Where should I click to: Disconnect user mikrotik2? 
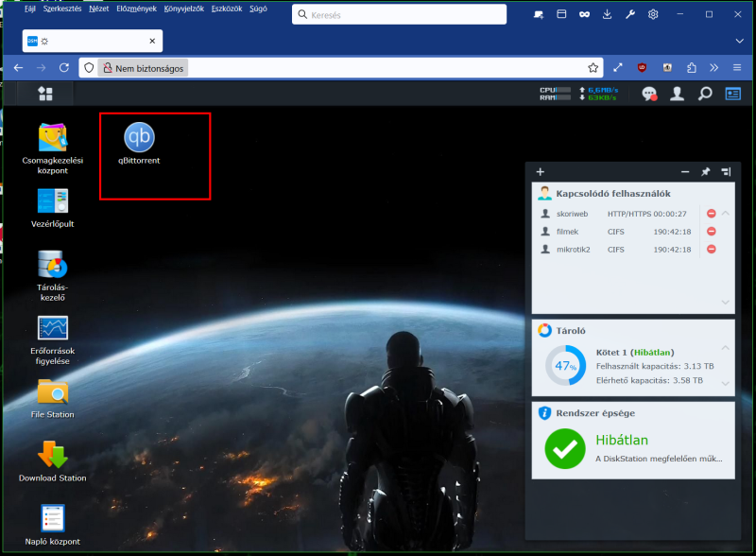(x=712, y=249)
